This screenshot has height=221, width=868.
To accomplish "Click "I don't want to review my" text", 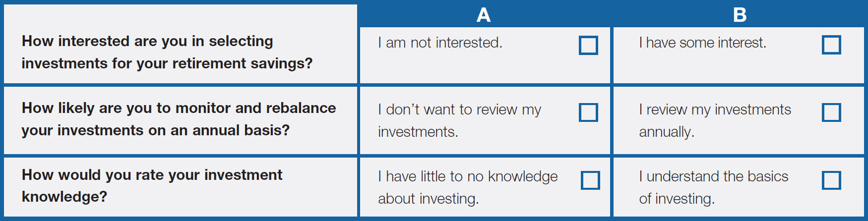I will tap(459, 110).
